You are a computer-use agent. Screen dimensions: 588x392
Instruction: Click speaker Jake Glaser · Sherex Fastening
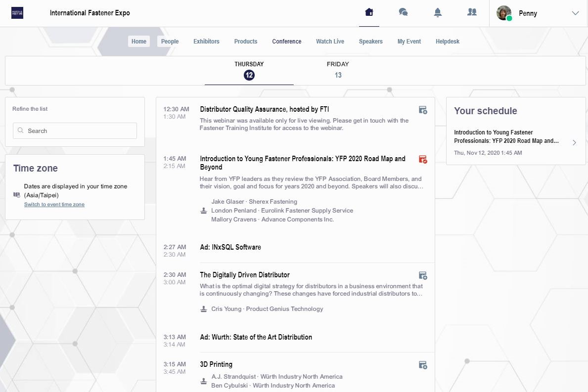(x=254, y=202)
